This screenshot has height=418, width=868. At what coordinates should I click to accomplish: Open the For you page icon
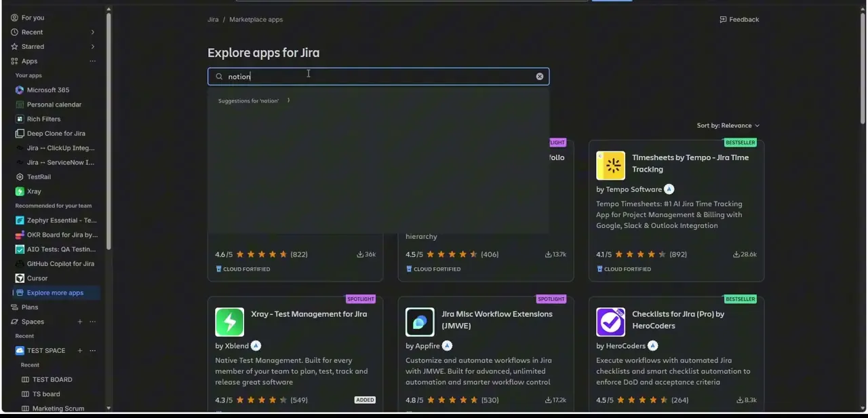pos(14,18)
